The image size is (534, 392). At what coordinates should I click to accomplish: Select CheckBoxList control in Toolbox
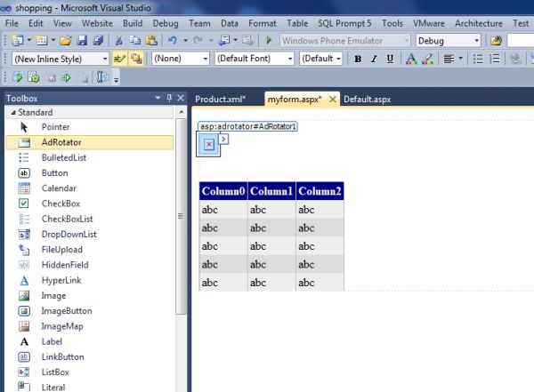tap(89, 219)
